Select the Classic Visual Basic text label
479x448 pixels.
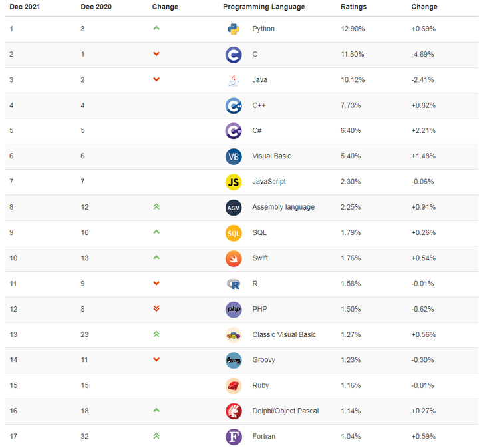283,334
